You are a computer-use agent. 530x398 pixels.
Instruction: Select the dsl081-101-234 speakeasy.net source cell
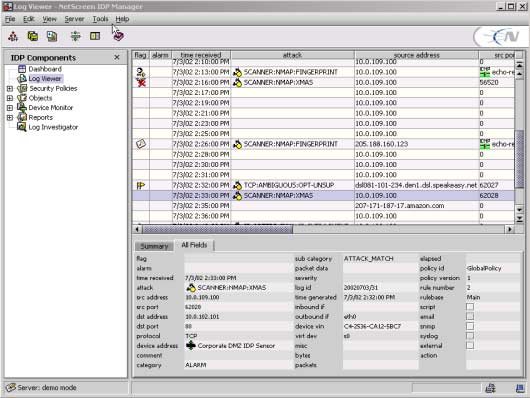[416, 185]
